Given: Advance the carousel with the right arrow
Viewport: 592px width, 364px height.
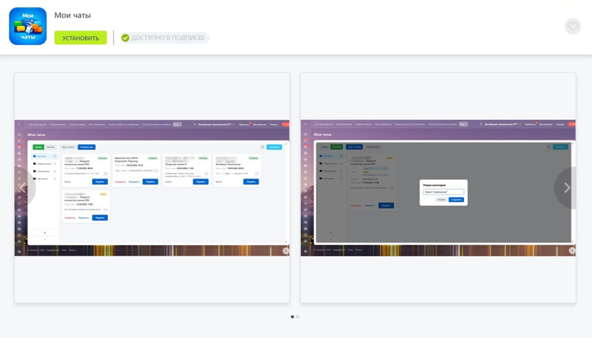Looking at the screenshot, I should click(567, 188).
